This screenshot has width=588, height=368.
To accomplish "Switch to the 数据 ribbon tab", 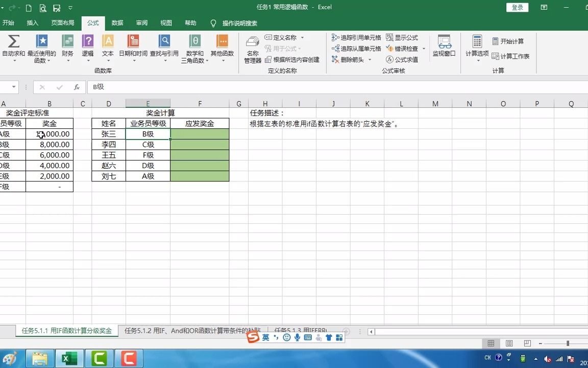I will 117,23.
